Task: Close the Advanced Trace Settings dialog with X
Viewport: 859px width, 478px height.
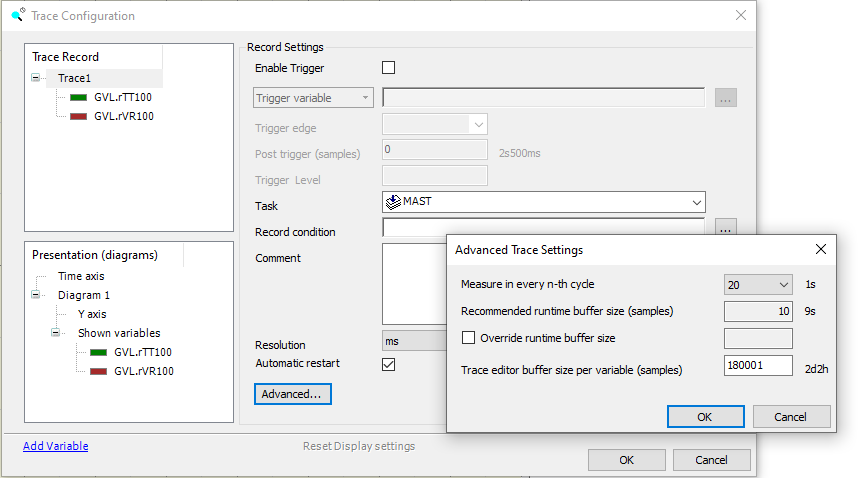Action: click(x=821, y=249)
